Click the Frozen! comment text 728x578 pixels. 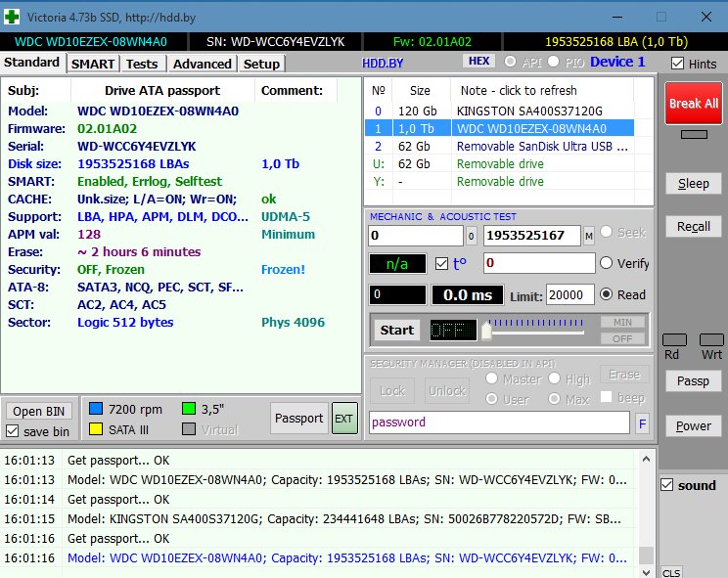283,270
